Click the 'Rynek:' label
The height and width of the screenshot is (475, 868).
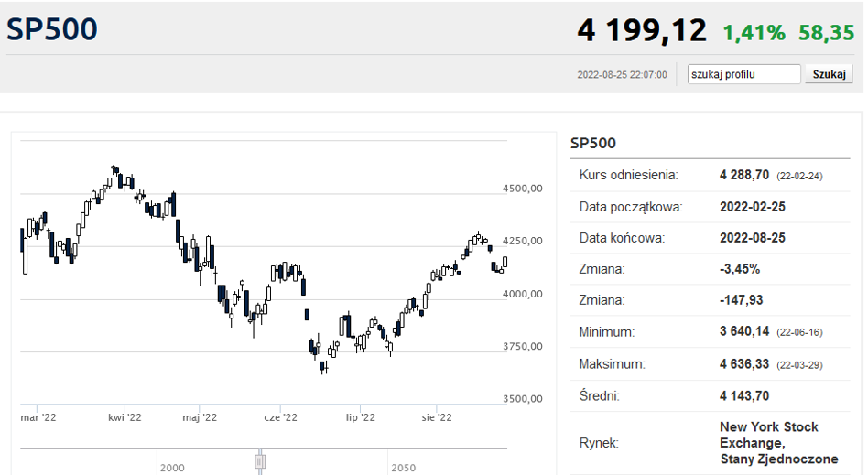[x=599, y=443]
